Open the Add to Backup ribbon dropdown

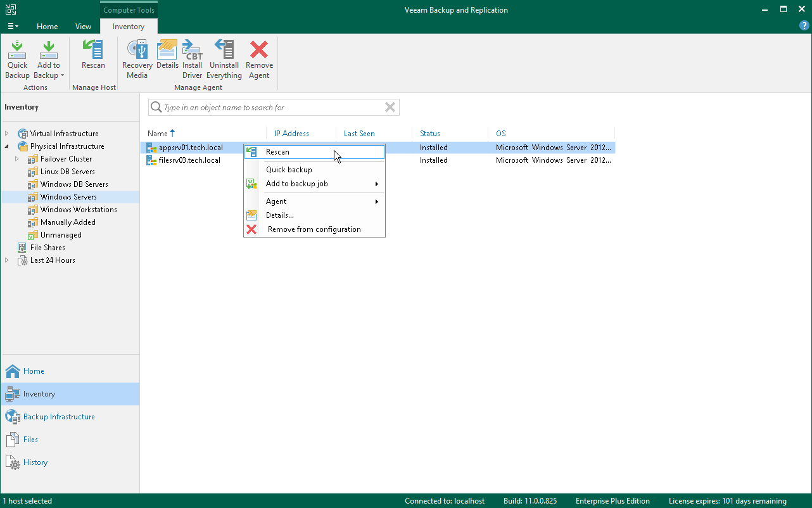coord(49,60)
